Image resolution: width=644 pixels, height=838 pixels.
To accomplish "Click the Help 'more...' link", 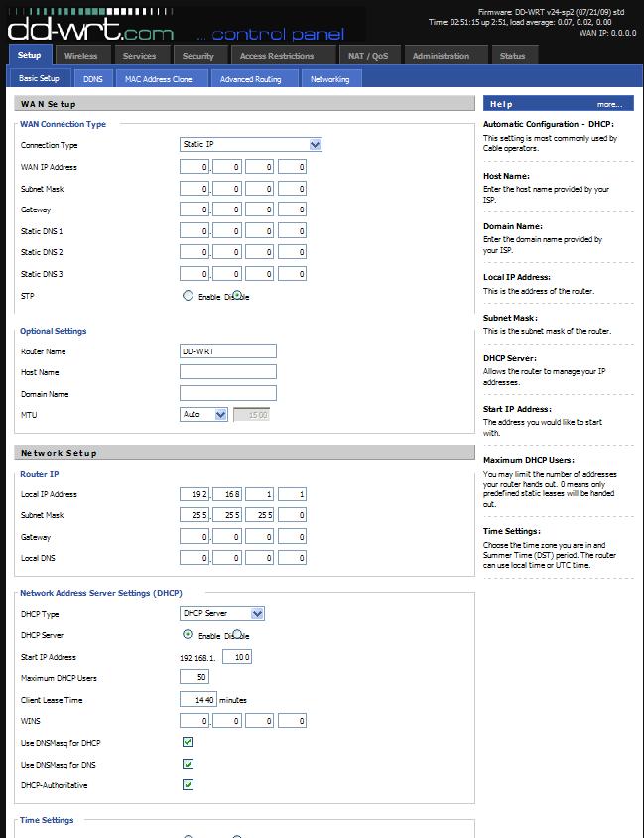I will tap(610, 105).
